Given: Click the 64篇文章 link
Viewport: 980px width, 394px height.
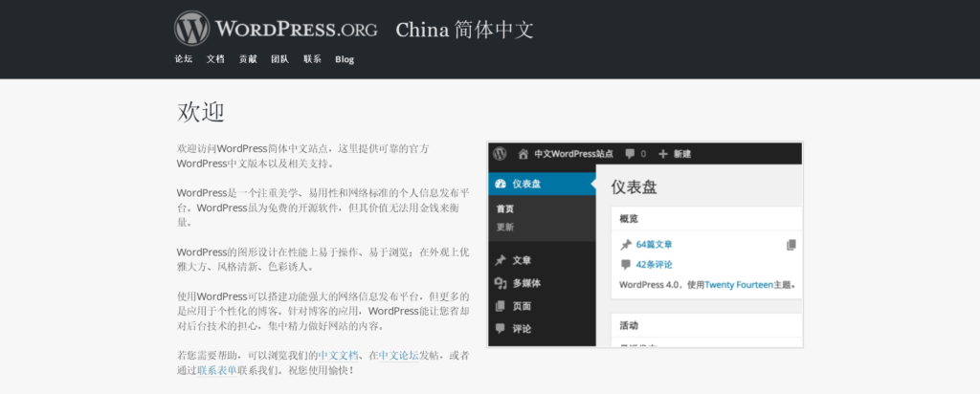Looking at the screenshot, I should [x=655, y=245].
